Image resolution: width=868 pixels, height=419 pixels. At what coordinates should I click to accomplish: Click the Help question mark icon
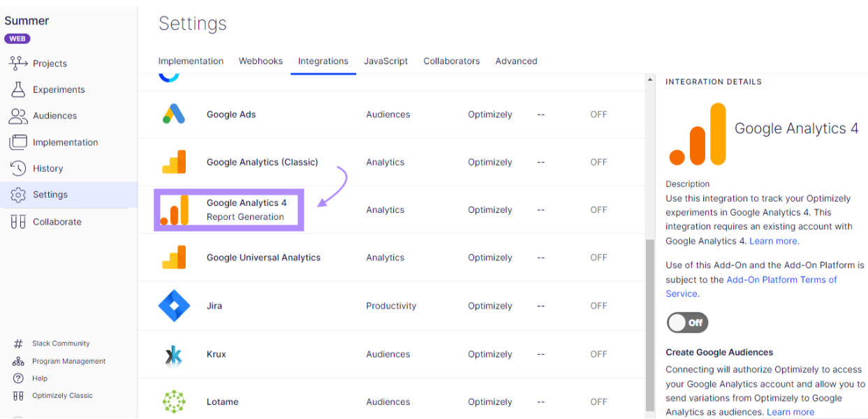coord(18,378)
